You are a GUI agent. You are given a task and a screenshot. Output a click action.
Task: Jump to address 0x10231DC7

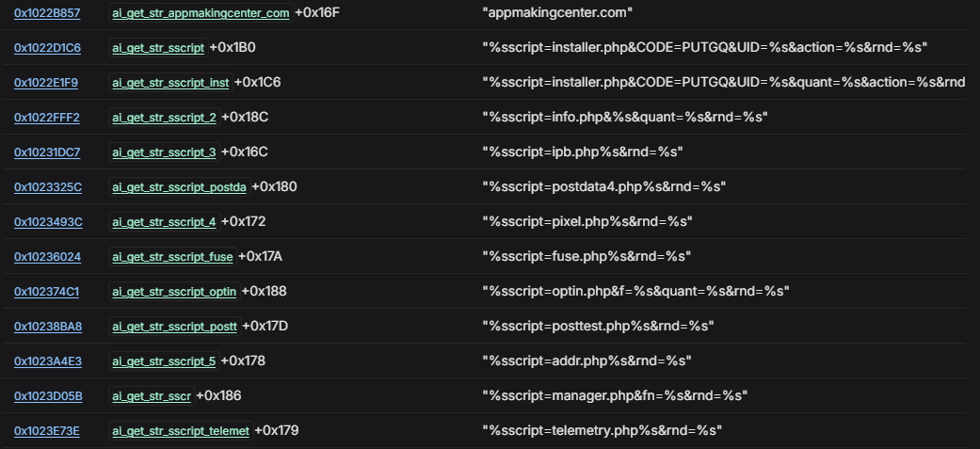47,152
